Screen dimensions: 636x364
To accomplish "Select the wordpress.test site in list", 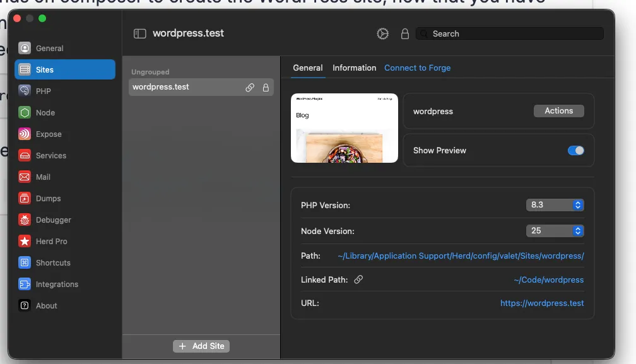I will (x=201, y=87).
